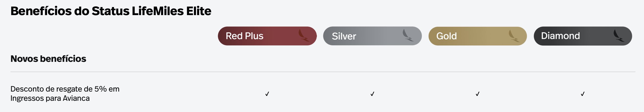Viewport: 644px width, 112px height.
Task: Click the divider line below Novos benefícios
Action: [x=323, y=72]
